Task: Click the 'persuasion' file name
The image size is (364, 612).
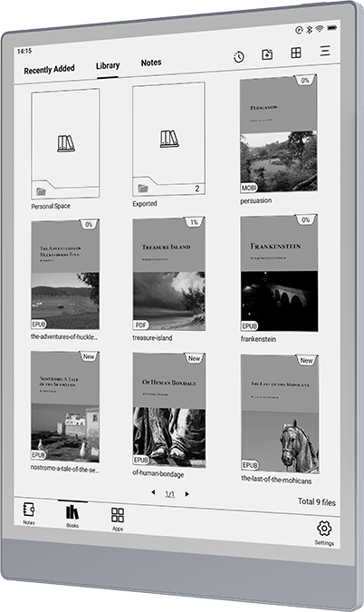Action: [x=256, y=200]
